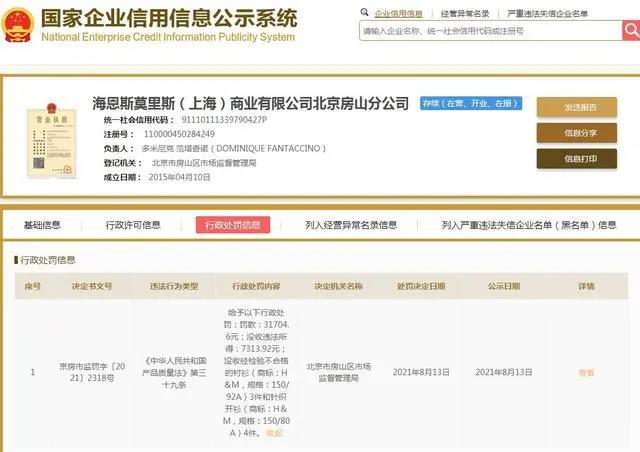Screen dimensions: 640x452
Task: Select the 经营异常名录 search option
Action: click(465, 13)
